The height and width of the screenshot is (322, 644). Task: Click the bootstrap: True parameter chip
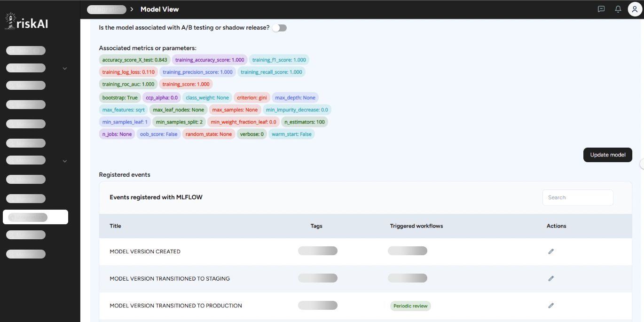[x=120, y=98]
